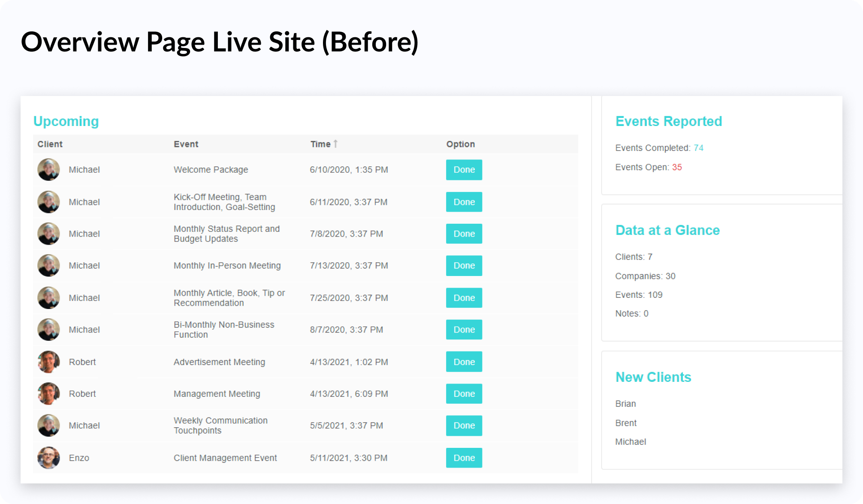Sort by the Client column header
This screenshot has height=504, width=863.
tap(50, 144)
